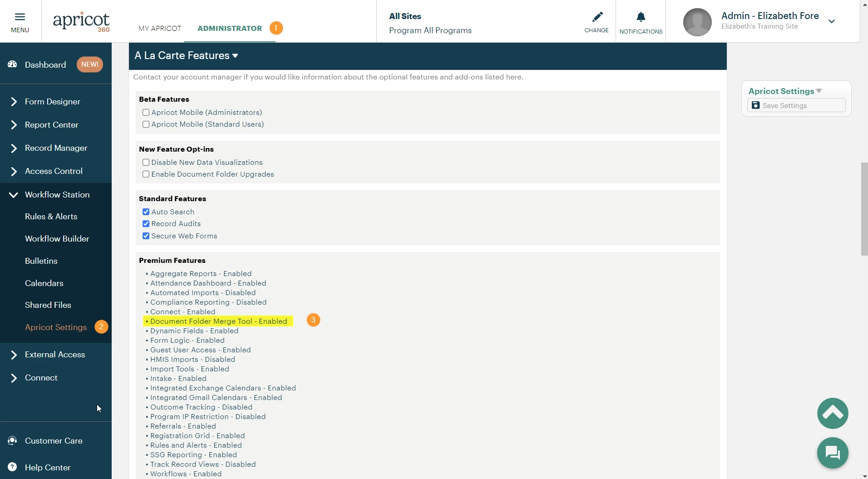
Task: Click the CHANGE pencil icon
Action: point(597,17)
